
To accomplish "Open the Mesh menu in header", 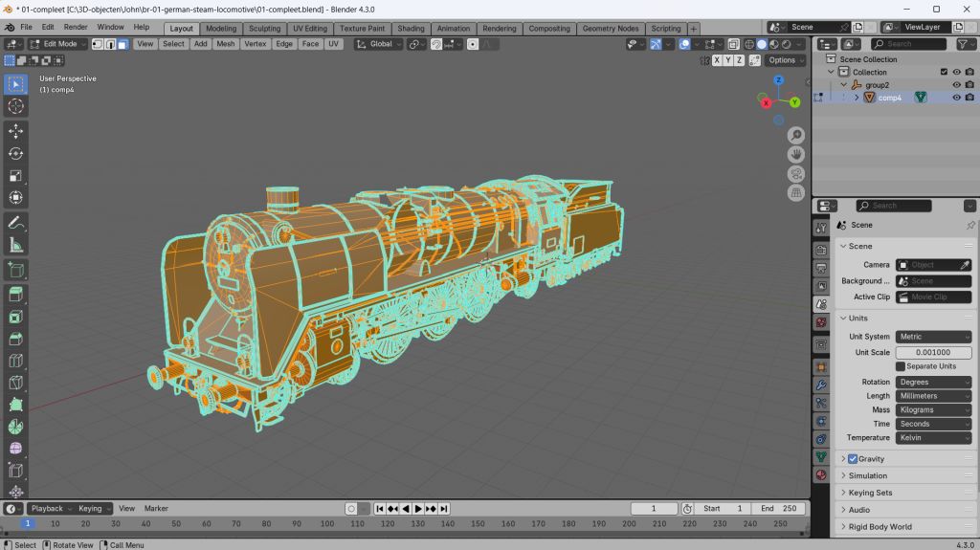I will point(225,44).
